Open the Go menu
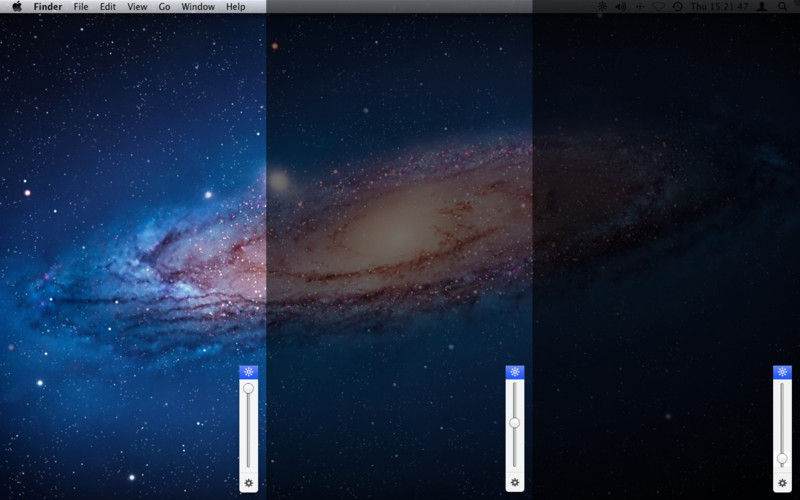Image resolution: width=800 pixels, height=500 pixels. pyautogui.click(x=164, y=7)
